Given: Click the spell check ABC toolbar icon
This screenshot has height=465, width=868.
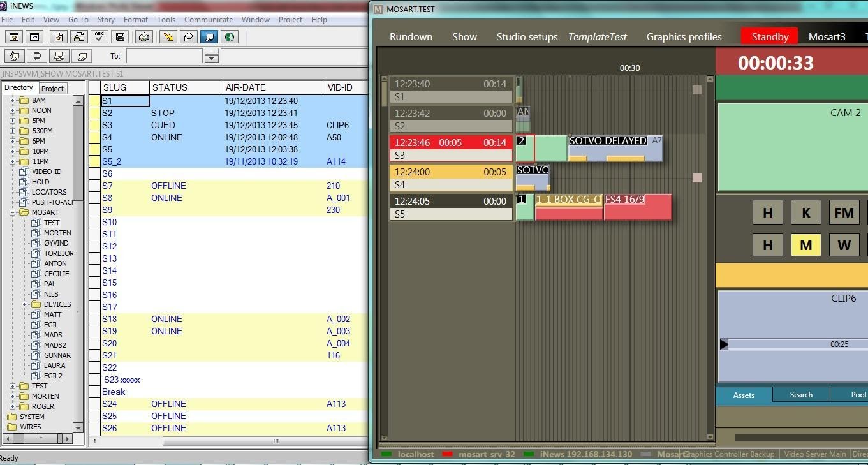Looking at the screenshot, I should 99,37.
